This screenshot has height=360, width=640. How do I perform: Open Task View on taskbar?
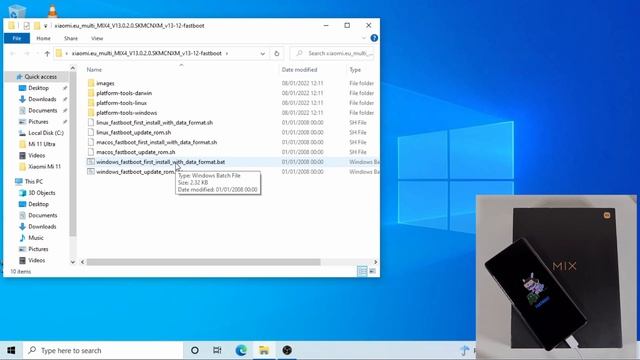click(x=217, y=350)
